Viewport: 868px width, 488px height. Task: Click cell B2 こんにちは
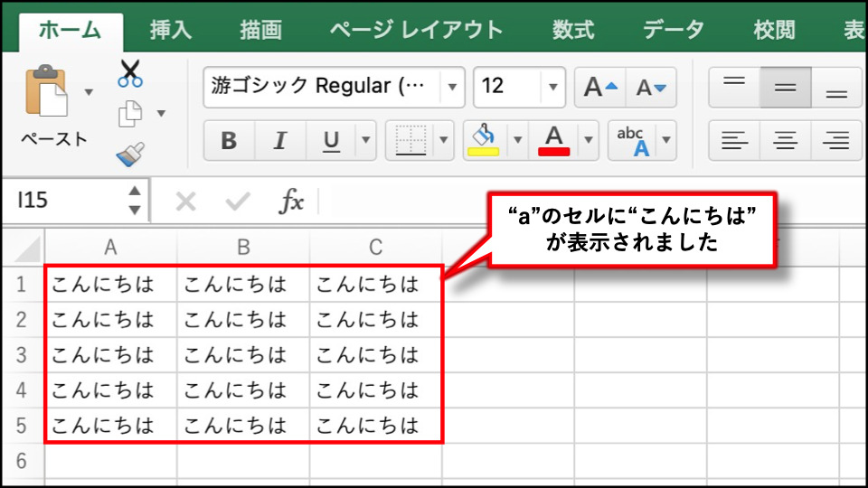pyautogui.click(x=243, y=320)
